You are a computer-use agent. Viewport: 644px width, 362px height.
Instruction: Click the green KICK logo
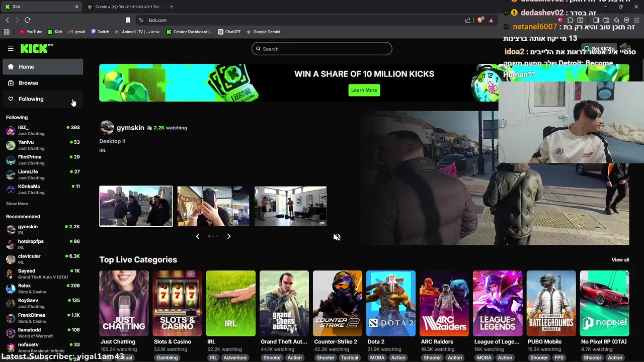click(x=37, y=48)
